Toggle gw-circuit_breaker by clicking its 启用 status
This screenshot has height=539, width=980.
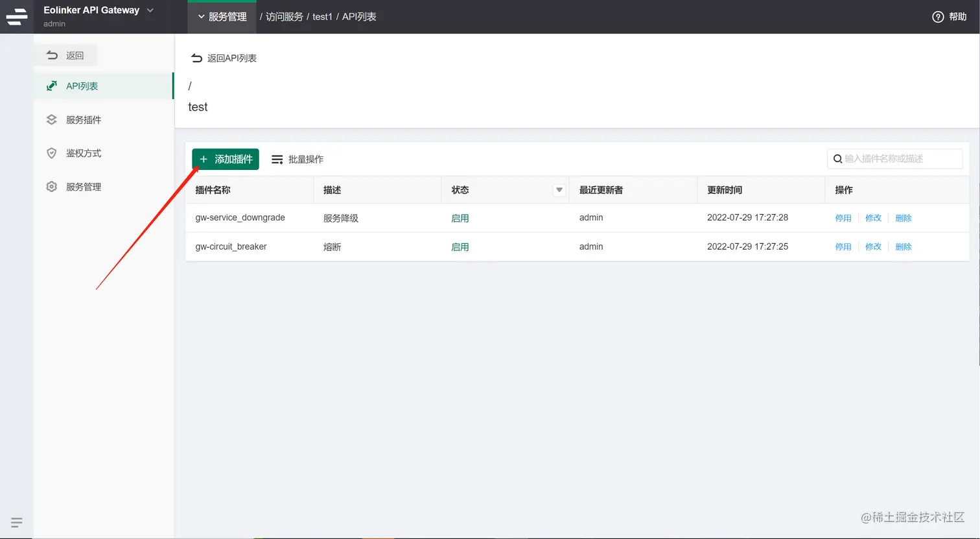click(x=460, y=246)
